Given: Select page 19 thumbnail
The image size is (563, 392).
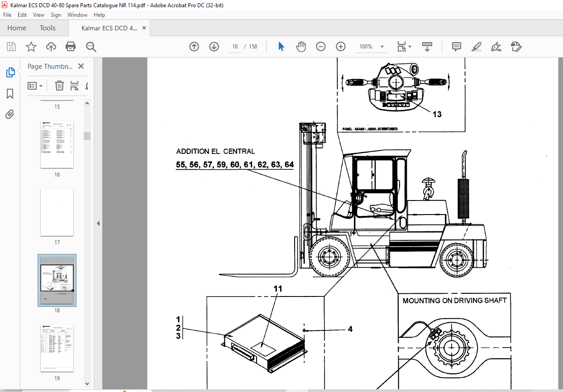Looking at the screenshot, I should [57, 348].
